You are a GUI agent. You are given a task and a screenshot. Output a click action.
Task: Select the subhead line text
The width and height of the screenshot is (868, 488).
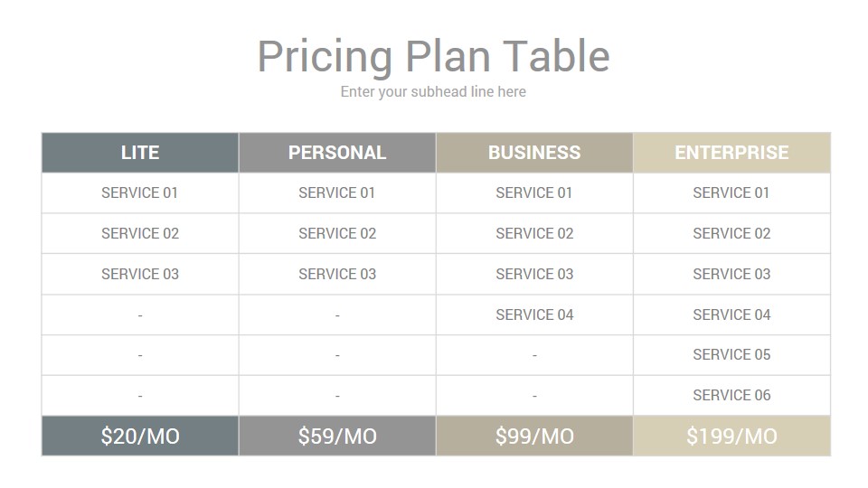click(433, 92)
